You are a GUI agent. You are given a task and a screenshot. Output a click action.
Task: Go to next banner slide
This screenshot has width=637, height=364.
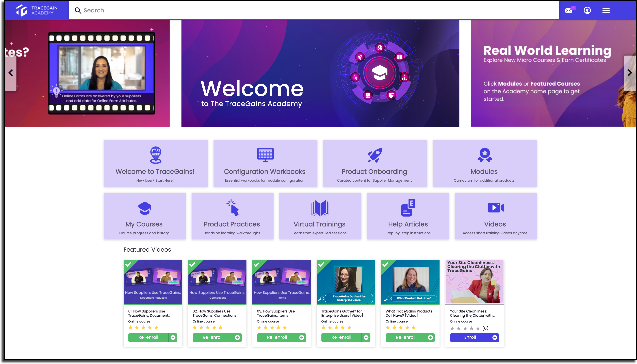click(x=630, y=73)
